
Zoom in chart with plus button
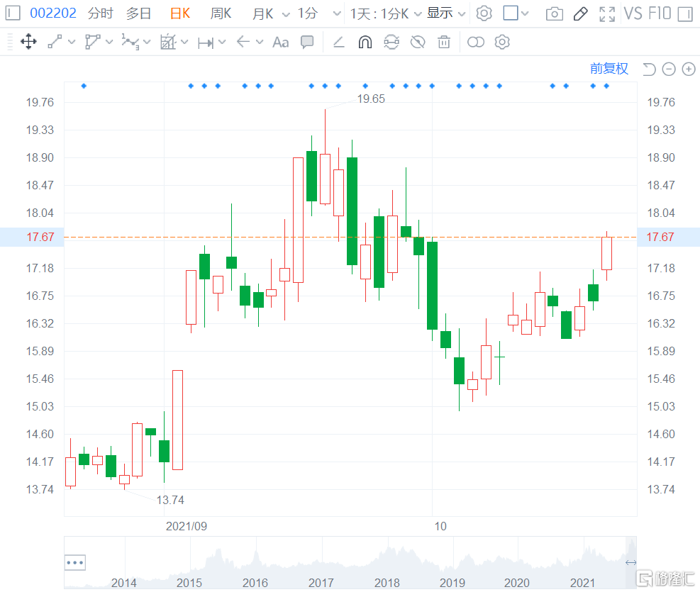coord(689,69)
